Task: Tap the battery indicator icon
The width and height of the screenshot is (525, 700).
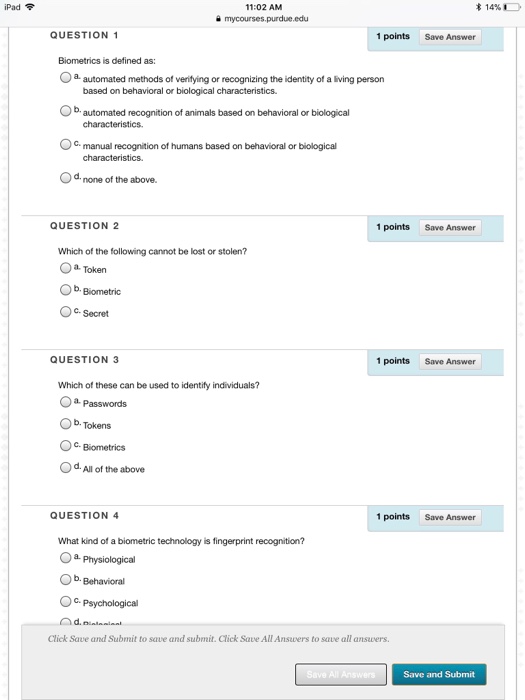Action: coord(512,7)
